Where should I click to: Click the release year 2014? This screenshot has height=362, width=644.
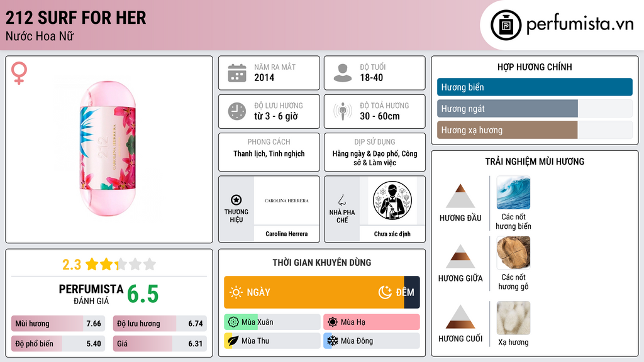coord(264,77)
